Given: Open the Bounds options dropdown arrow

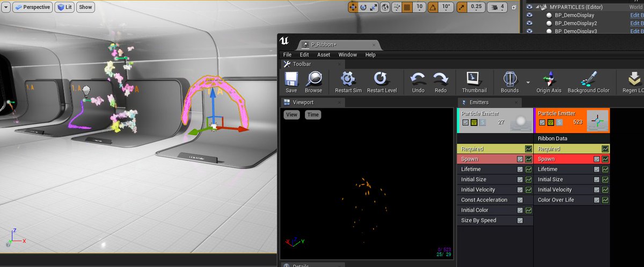Looking at the screenshot, I should click(x=528, y=82).
